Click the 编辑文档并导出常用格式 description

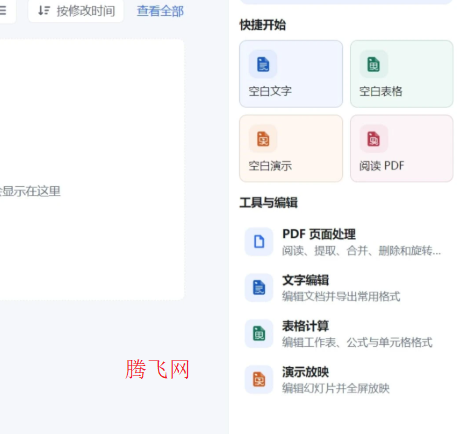(341, 296)
